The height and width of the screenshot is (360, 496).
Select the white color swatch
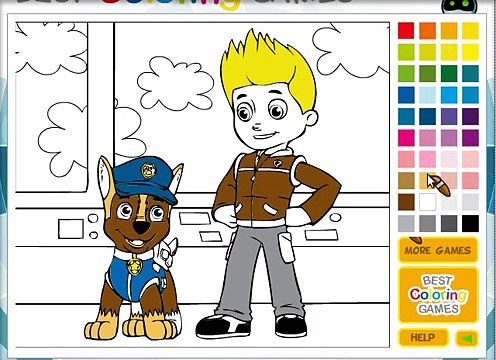point(427,202)
